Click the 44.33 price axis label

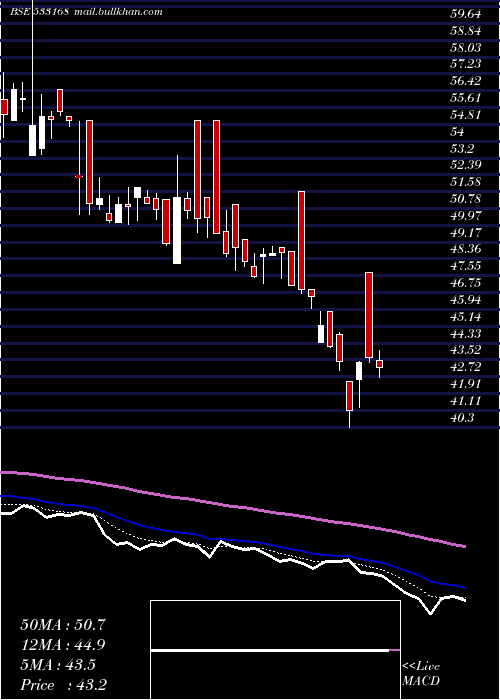click(x=466, y=333)
